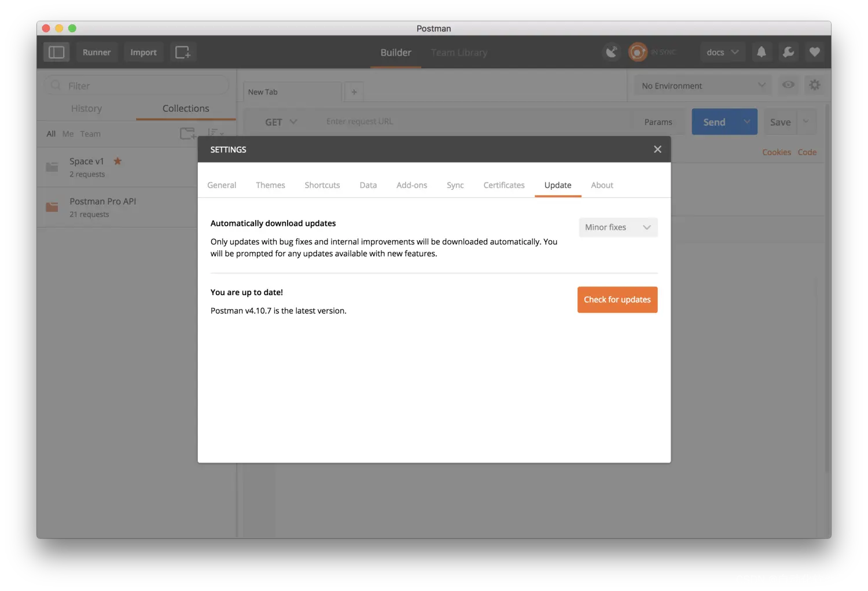Open the Space v1 collection
868x591 pixels.
click(117, 167)
